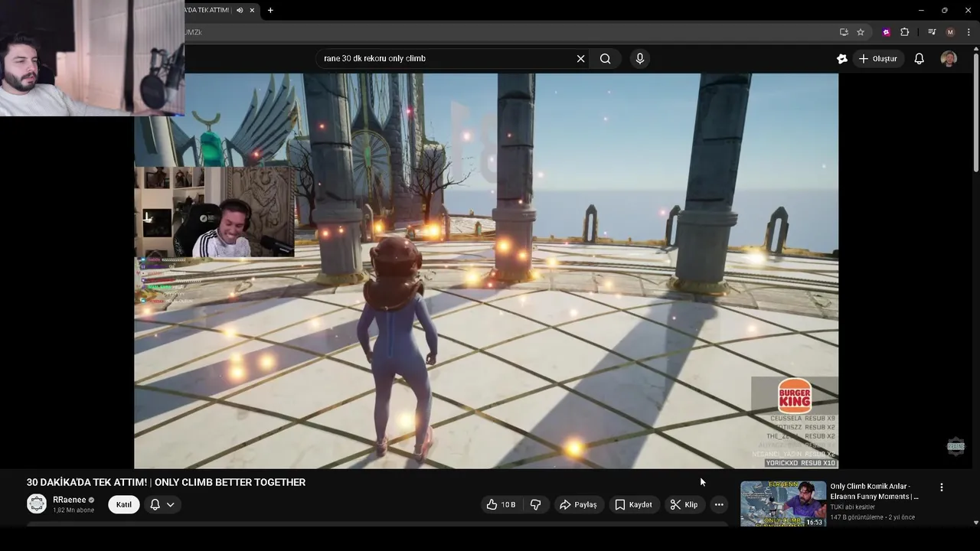This screenshot has height=551, width=980.
Task: Share the video via Paylaş
Action: tap(578, 504)
